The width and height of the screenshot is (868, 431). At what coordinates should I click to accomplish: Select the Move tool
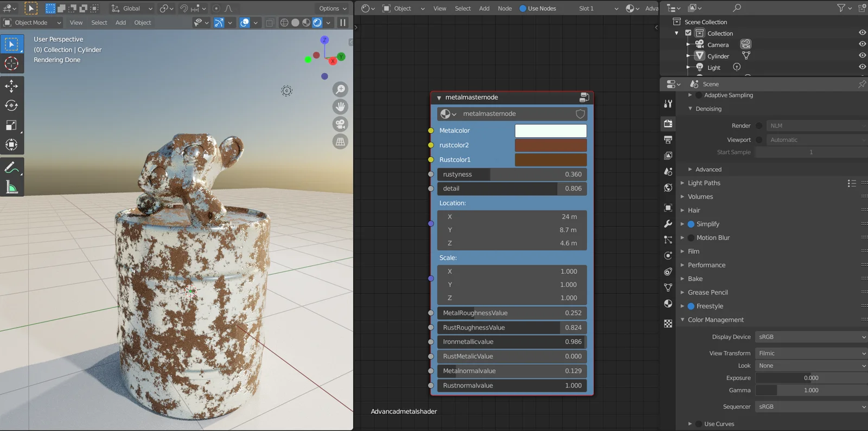11,86
